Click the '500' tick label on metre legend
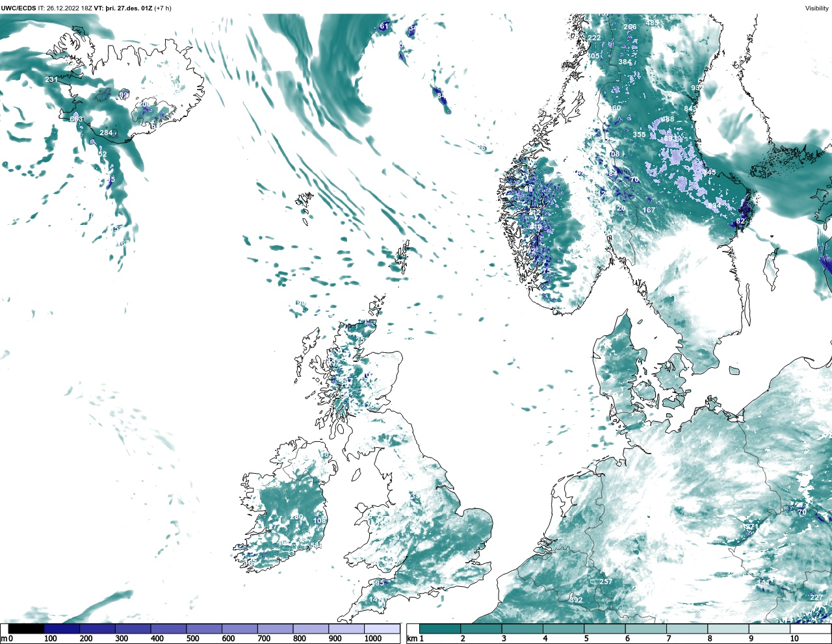 pyautogui.click(x=192, y=639)
